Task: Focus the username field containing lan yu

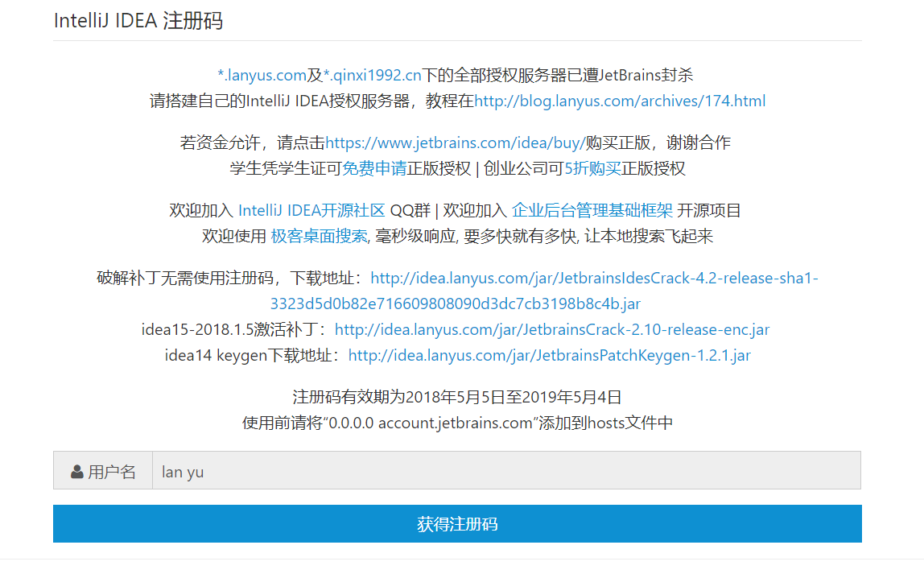Action: click(507, 470)
